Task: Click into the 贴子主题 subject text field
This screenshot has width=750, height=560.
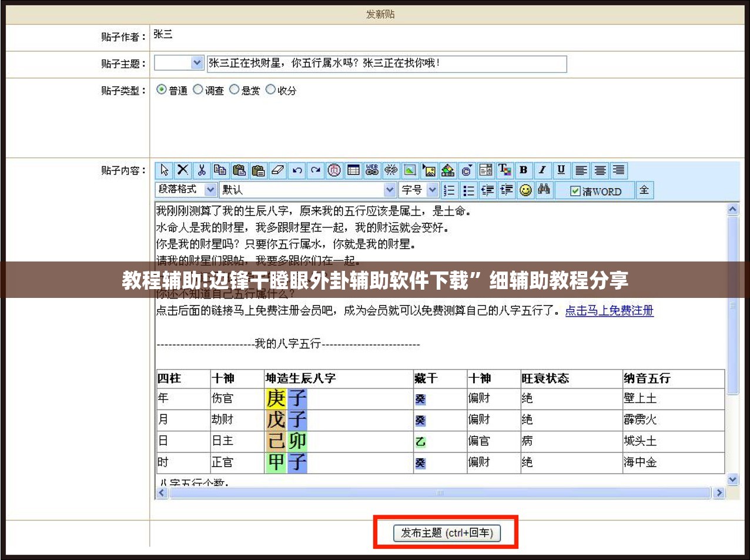Action: coord(387,63)
